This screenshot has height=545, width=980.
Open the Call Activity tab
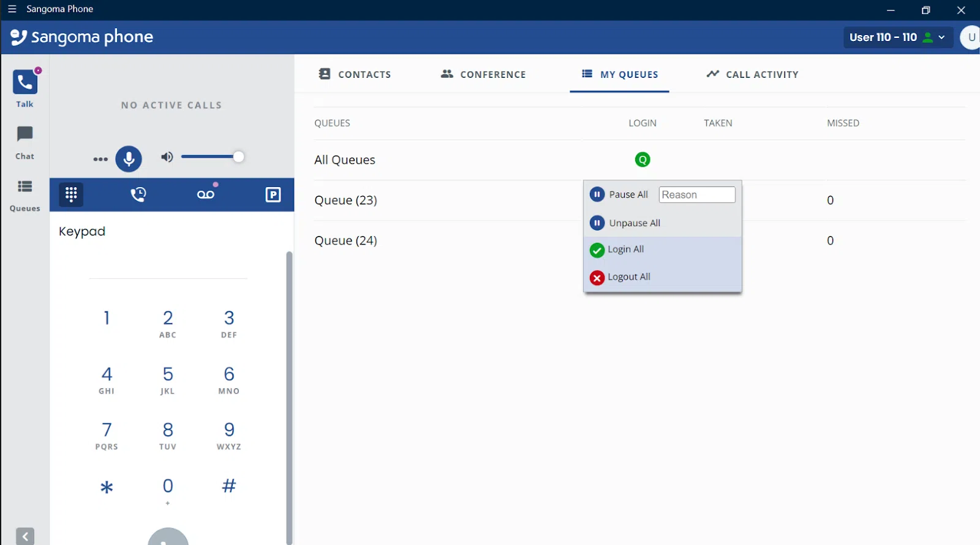752,74
